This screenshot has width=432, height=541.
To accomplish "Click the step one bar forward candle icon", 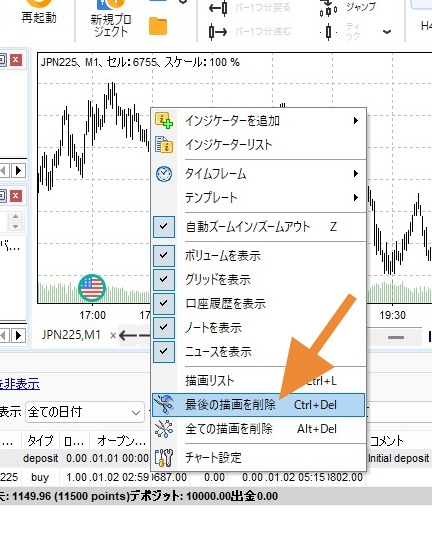I will tap(218, 32).
